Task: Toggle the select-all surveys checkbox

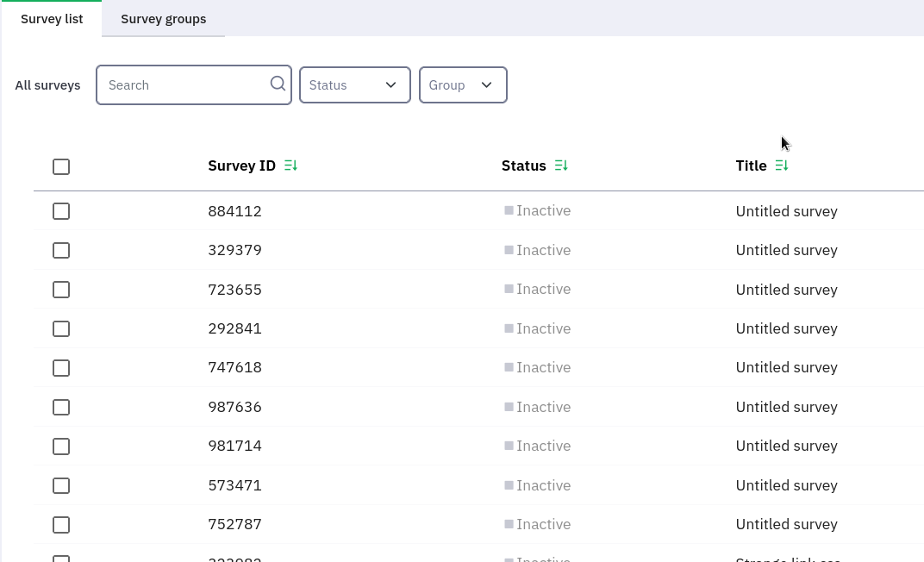Action: click(x=61, y=166)
